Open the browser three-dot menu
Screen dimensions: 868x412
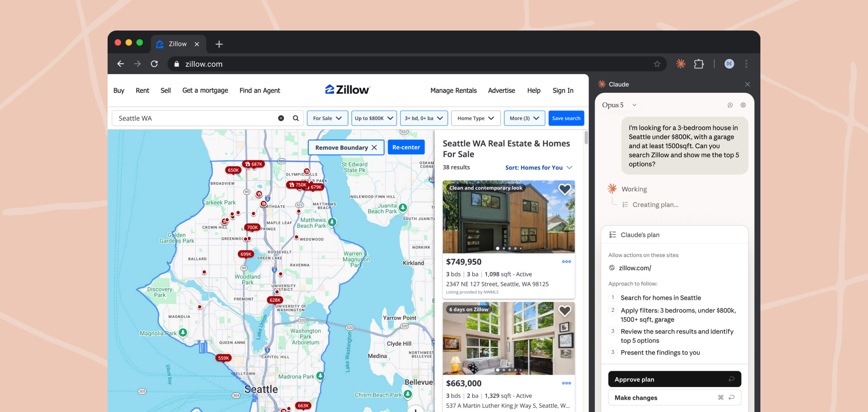(x=747, y=64)
